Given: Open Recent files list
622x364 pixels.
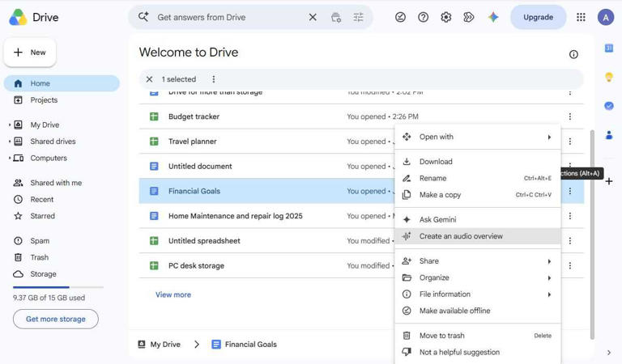Looking at the screenshot, I should pos(41,199).
